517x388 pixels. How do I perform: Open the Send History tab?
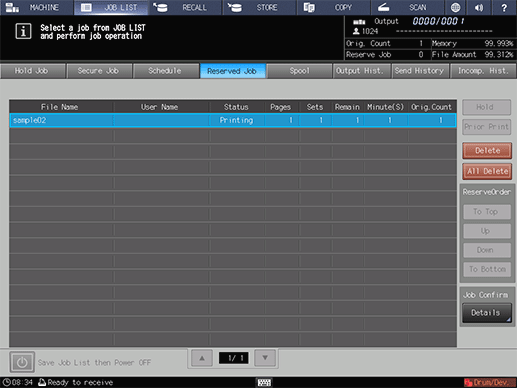[420, 71]
